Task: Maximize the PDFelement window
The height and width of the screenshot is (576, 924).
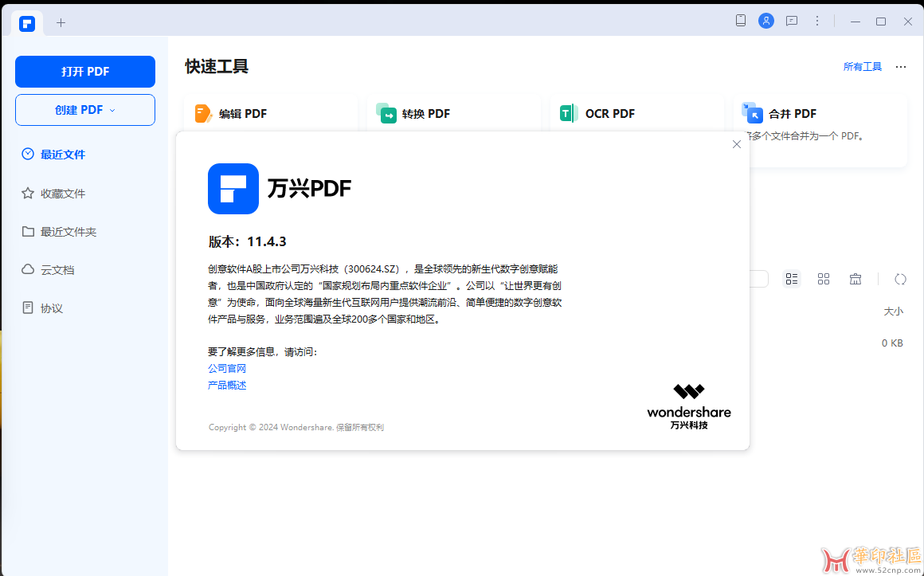Action: [881, 22]
